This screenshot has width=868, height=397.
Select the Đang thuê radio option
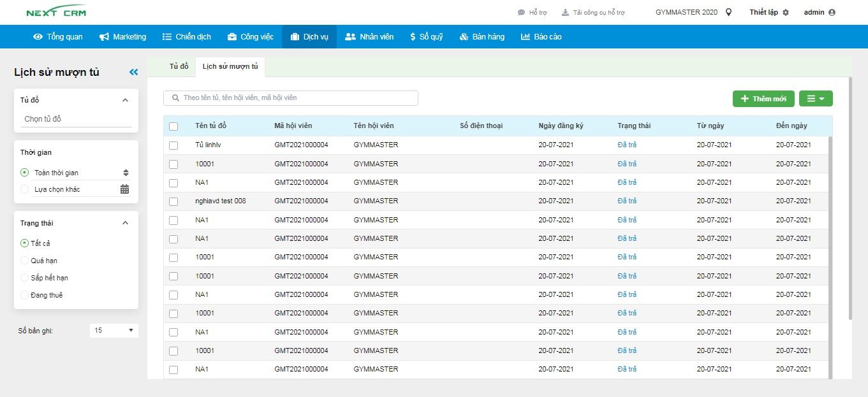pyautogui.click(x=25, y=295)
